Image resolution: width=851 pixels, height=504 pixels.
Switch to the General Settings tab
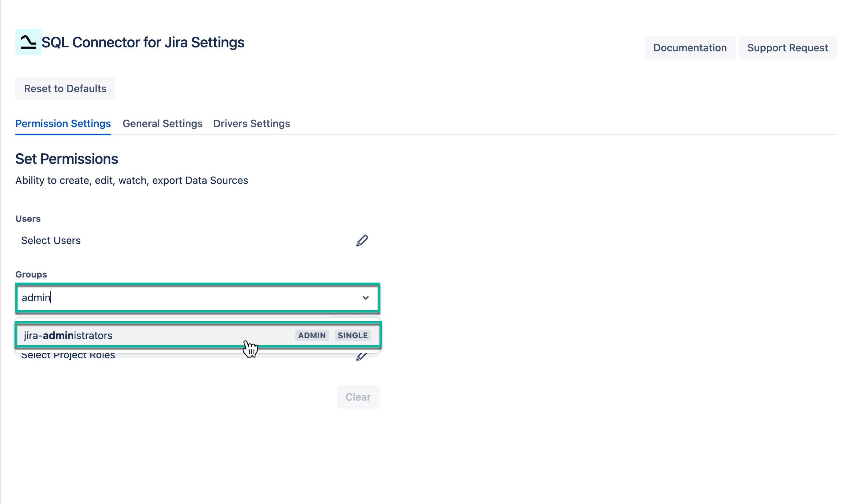(162, 123)
